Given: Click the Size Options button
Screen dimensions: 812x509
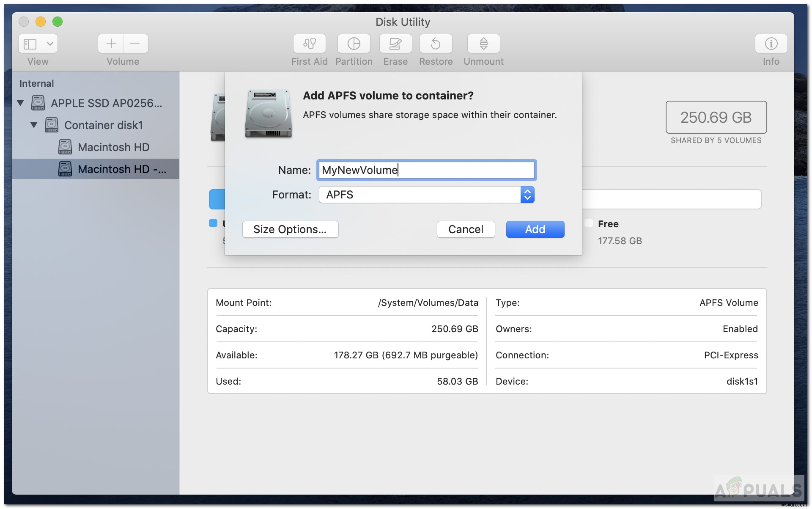Looking at the screenshot, I should click(x=289, y=229).
